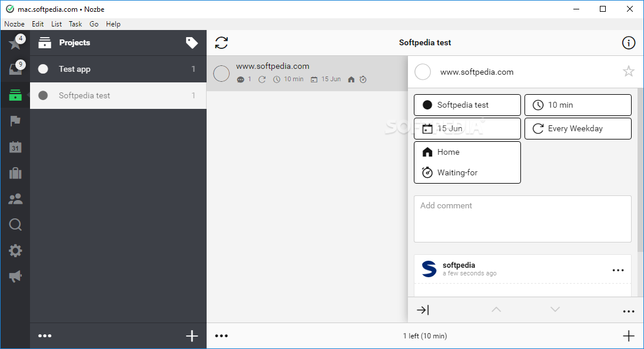Maximize the Nozbe window
The image size is (644, 349).
603,9
